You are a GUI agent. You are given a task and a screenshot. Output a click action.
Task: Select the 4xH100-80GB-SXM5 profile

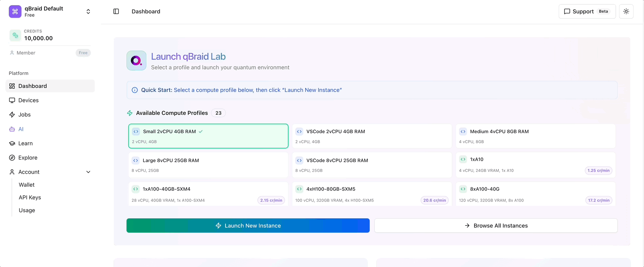372,194
